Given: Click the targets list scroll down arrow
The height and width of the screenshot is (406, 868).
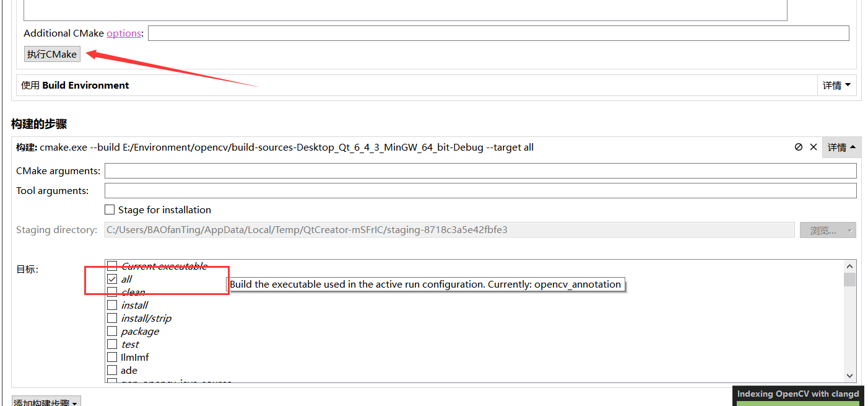Looking at the screenshot, I should click(x=849, y=376).
